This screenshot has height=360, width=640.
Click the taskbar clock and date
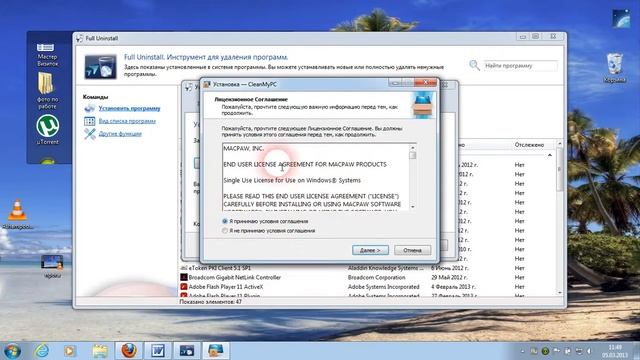tap(615, 351)
